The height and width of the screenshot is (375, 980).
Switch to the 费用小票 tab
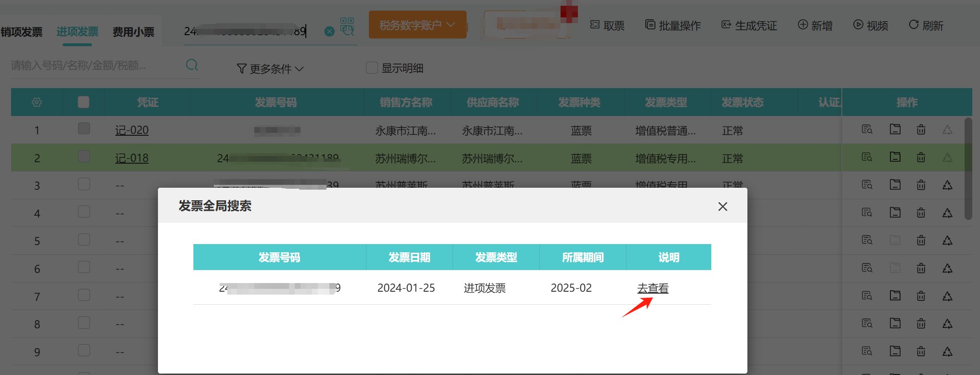(x=133, y=32)
